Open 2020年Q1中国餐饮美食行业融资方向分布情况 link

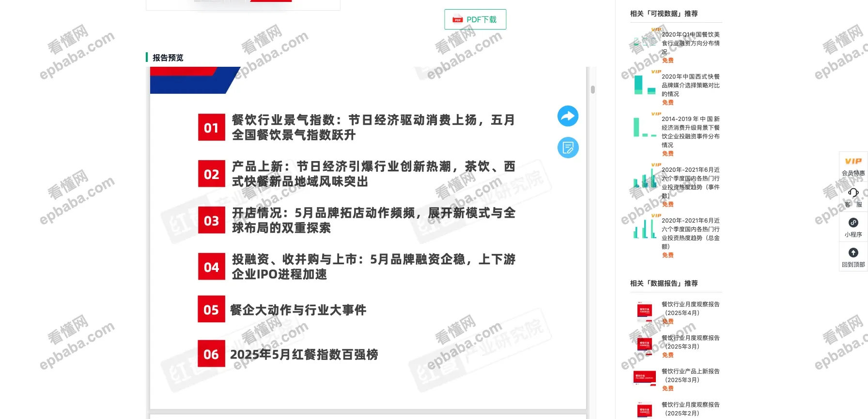coord(691,43)
